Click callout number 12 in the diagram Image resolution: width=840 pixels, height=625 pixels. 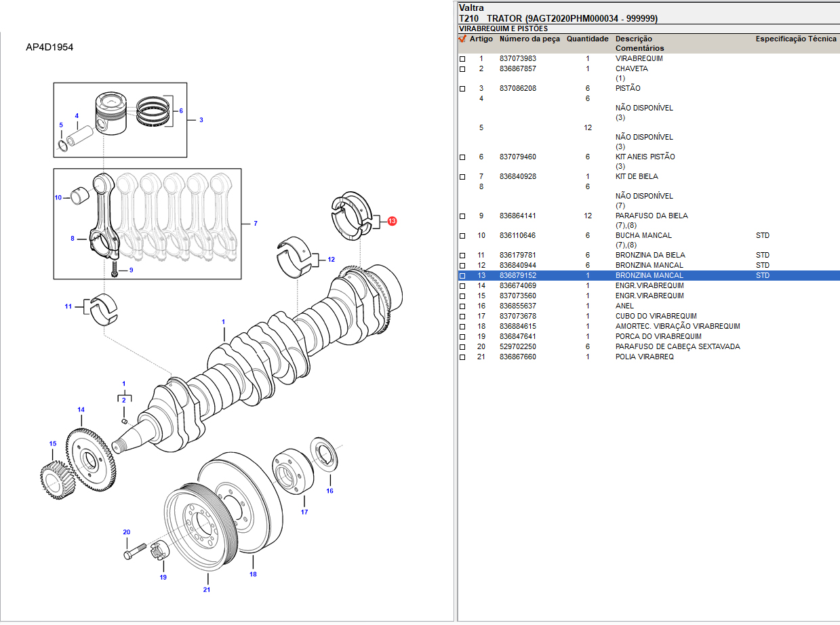click(331, 260)
